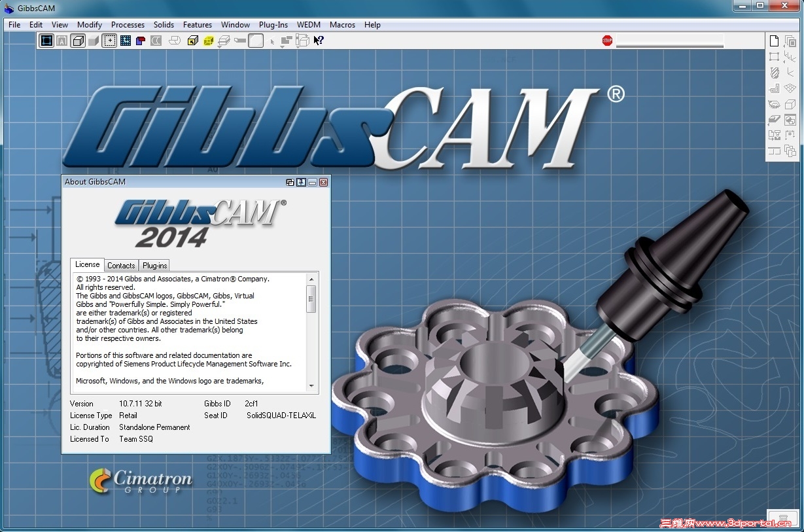Select the coordinate system axes icon on right palette

coord(792,58)
